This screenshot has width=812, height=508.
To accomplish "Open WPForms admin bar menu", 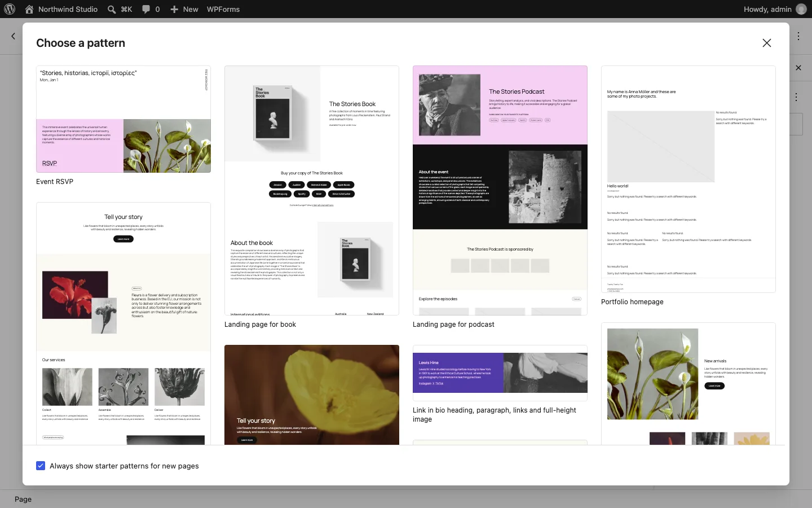I will pyautogui.click(x=223, y=9).
